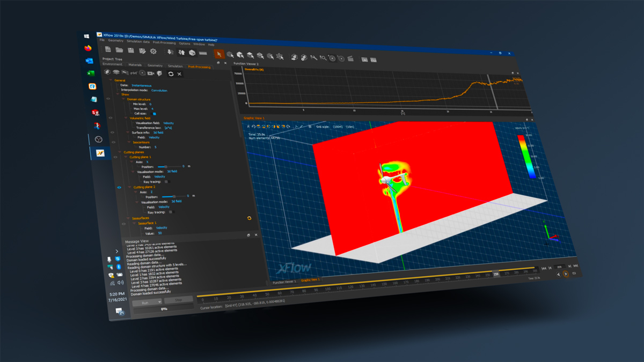The height and width of the screenshot is (362, 644).
Task: Click the export up-arrows toolbar icon
Action: coord(181,53)
